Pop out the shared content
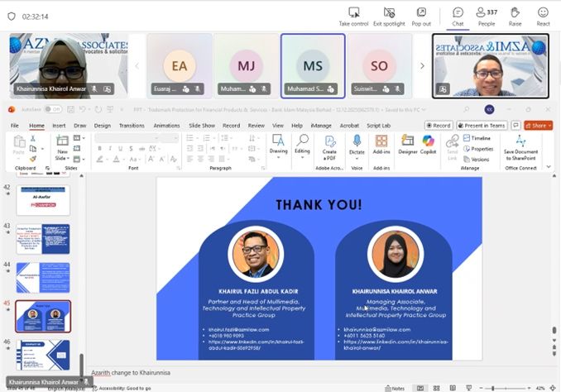 coord(421,16)
